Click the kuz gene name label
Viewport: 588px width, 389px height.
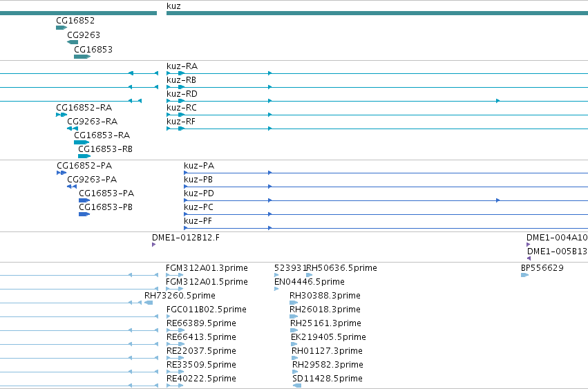(173, 6)
